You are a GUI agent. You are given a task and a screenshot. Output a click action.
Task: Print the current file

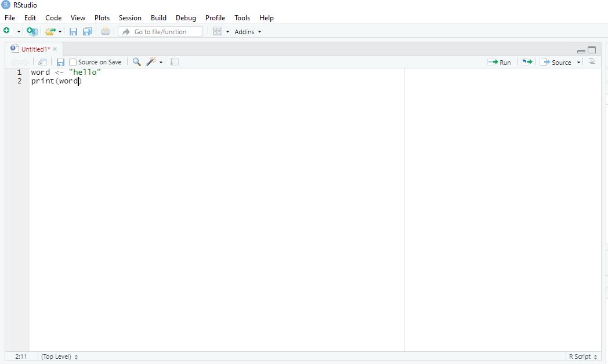[105, 32]
